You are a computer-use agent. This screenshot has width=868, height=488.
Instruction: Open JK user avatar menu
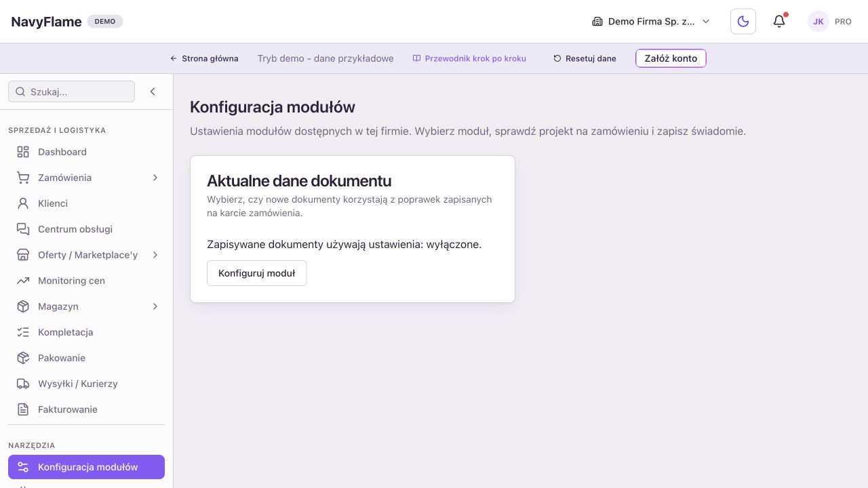818,22
